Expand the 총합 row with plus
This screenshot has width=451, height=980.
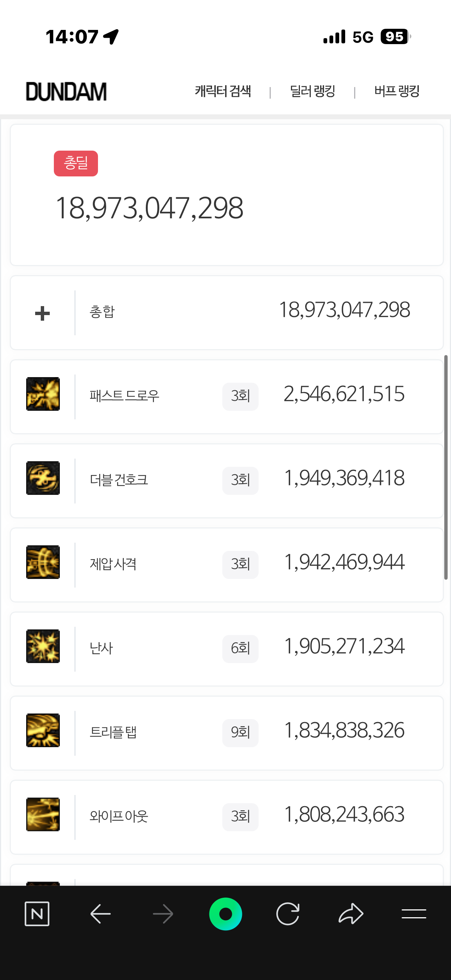[42, 314]
